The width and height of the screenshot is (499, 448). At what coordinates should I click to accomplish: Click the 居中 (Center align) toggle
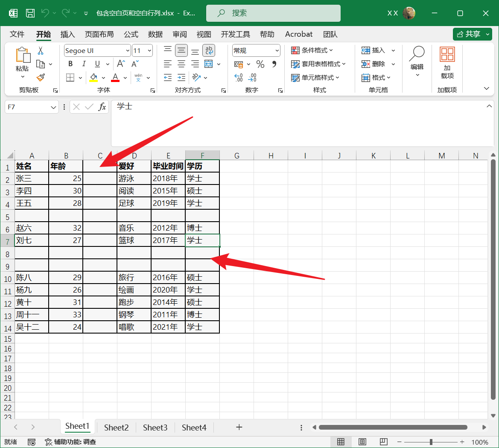pos(181,64)
